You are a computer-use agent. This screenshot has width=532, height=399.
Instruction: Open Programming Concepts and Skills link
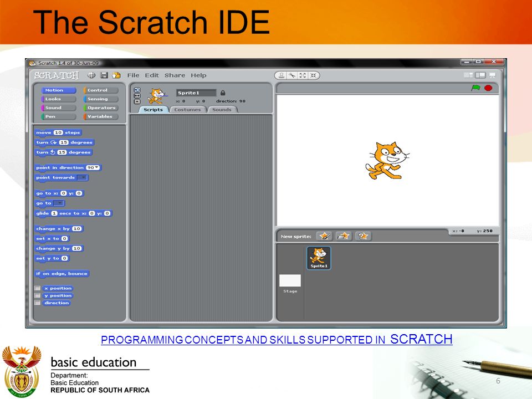point(277,339)
